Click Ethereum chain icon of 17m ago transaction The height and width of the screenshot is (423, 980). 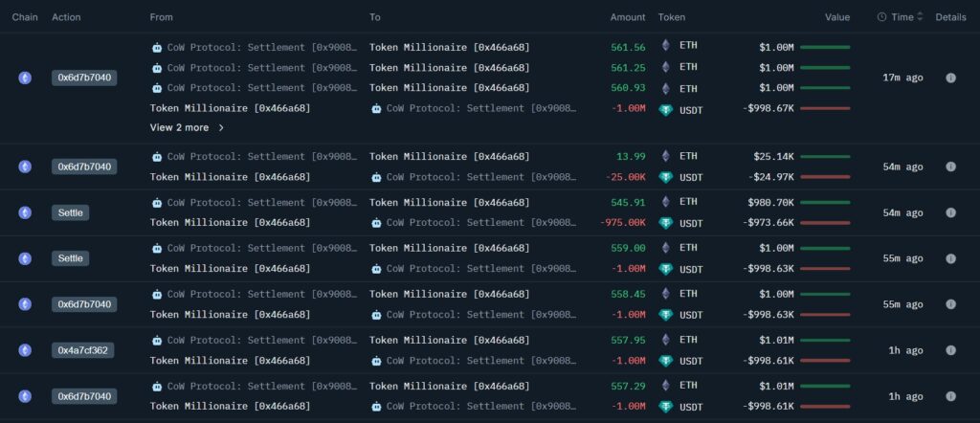25,78
